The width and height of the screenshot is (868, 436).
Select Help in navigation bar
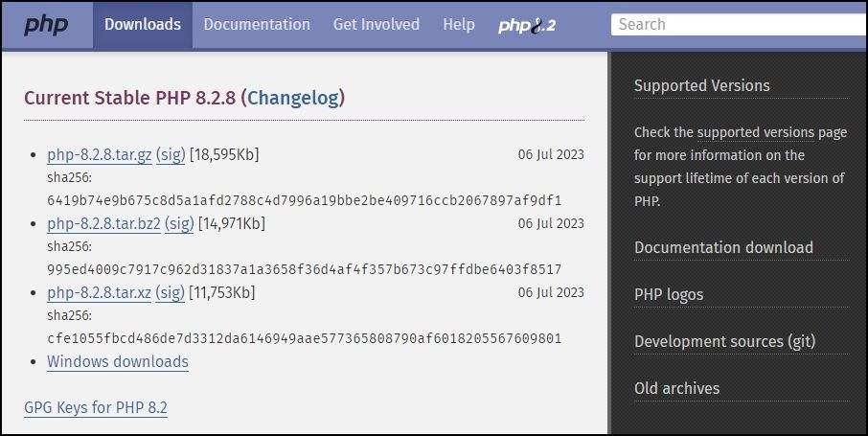(458, 24)
